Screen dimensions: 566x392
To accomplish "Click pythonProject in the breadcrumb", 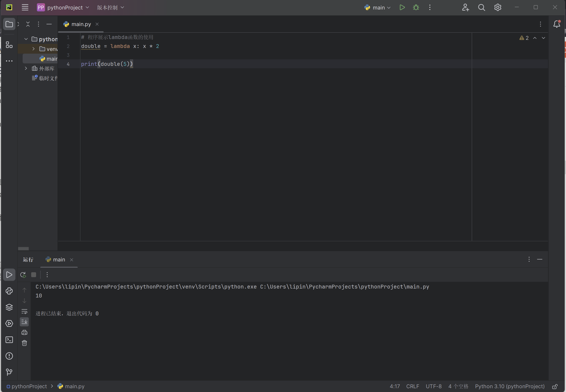I will coord(27,386).
